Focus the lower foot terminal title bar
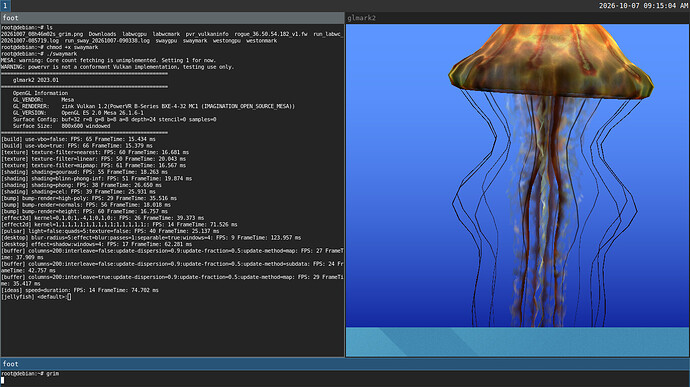Screen dimensions: 690x387 pyautogui.click(x=345, y=364)
